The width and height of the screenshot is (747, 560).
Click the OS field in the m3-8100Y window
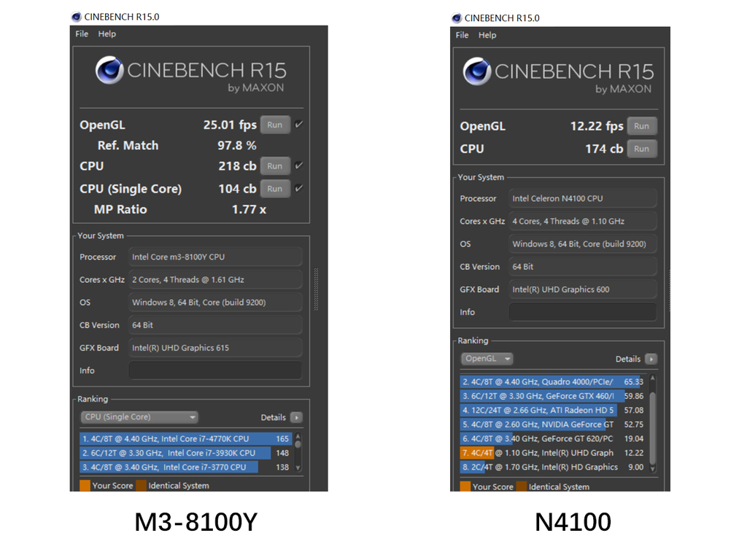[215, 303]
